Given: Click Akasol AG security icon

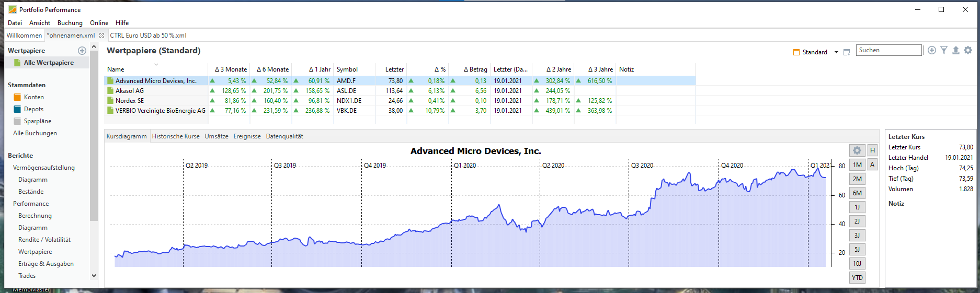Looking at the screenshot, I should (x=110, y=91).
